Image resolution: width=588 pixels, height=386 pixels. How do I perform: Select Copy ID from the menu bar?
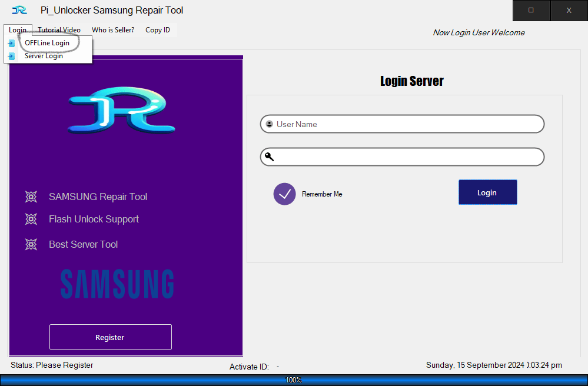point(157,30)
